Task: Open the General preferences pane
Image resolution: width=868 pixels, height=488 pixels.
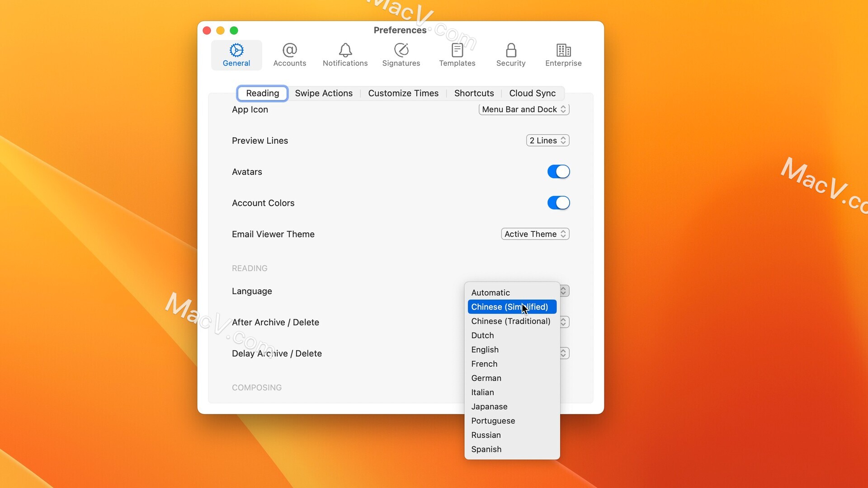Action: 236,55
